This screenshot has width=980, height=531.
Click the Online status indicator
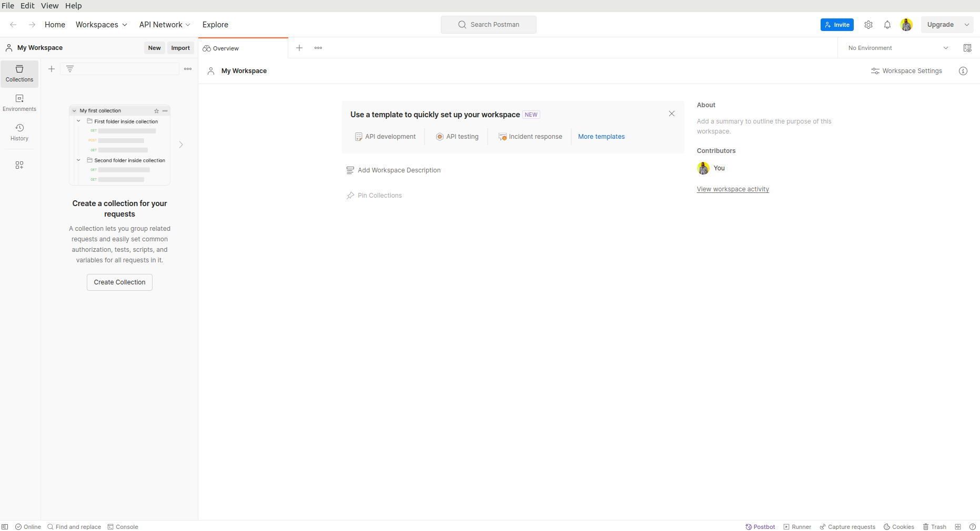coord(28,527)
